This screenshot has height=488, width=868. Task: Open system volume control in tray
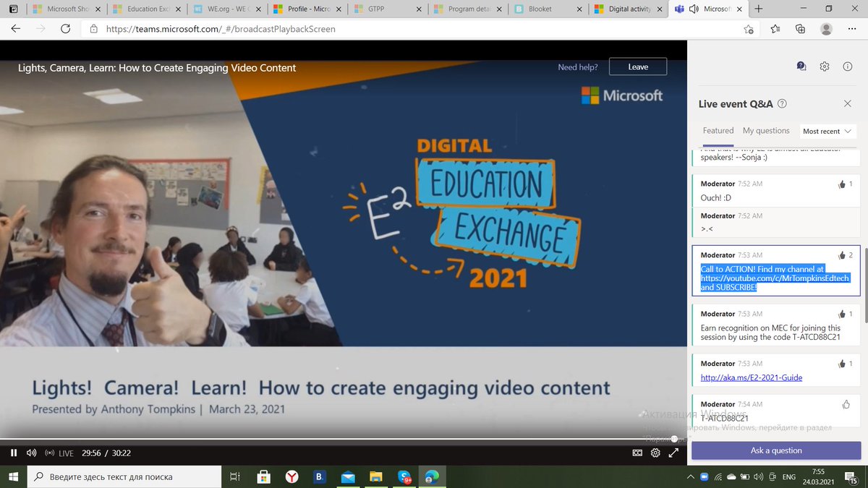coord(758,477)
